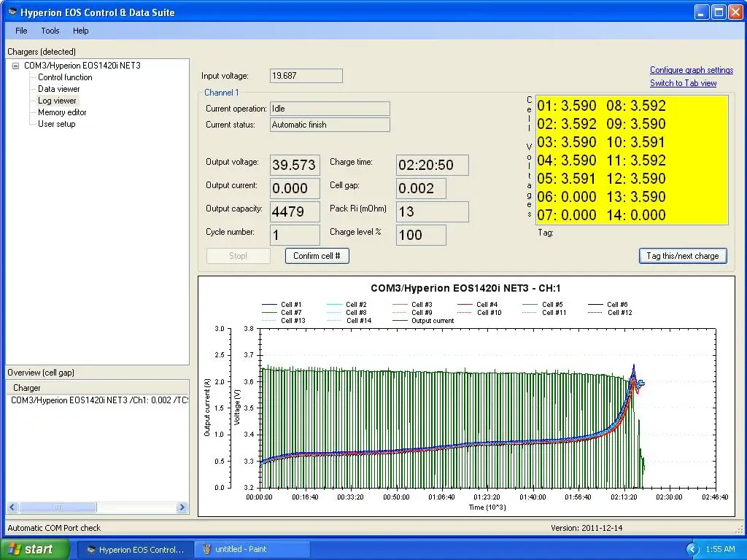The height and width of the screenshot is (560, 747).
Task: Click the Current status field showing Automatic finish
Action: pyautogui.click(x=330, y=125)
